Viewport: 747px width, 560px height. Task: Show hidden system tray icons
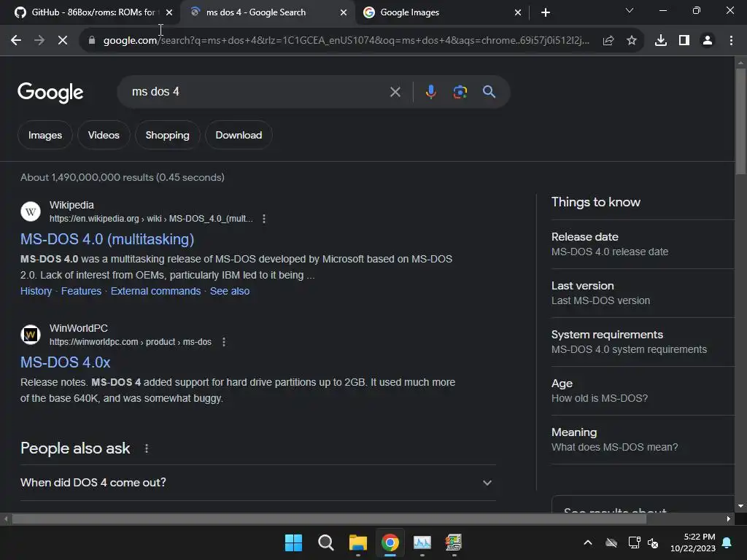588,542
